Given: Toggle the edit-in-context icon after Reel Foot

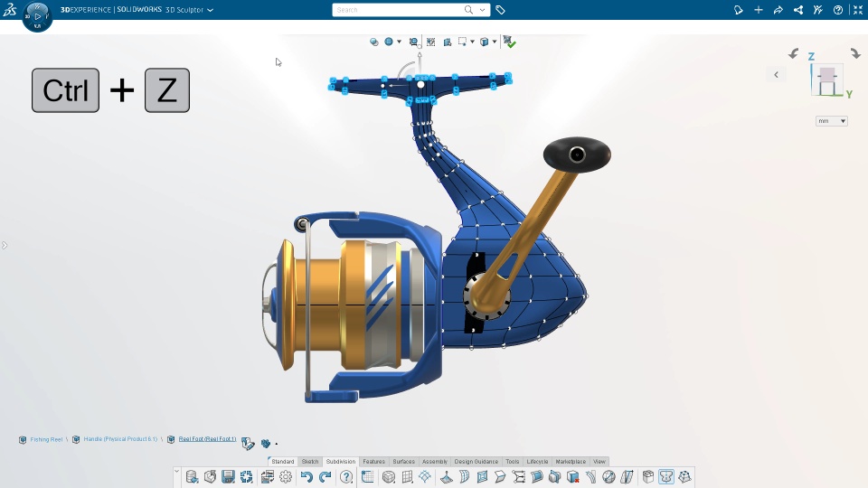Looking at the screenshot, I should (248, 443).
